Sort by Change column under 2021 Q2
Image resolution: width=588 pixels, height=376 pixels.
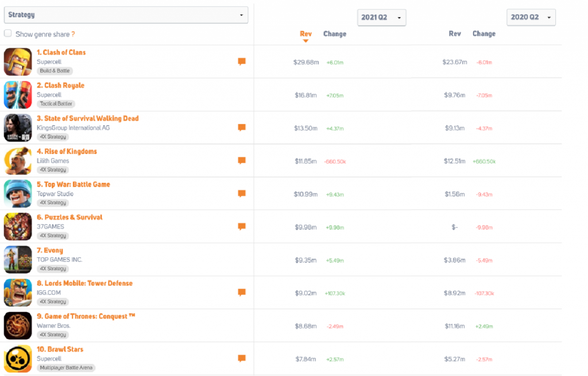point(335,34)
